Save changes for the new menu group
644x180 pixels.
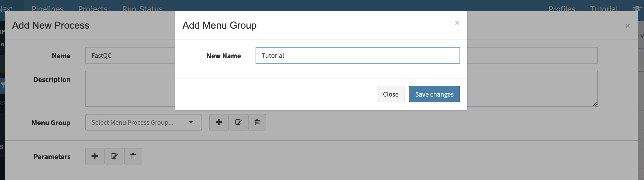click(x=434, y=94)
